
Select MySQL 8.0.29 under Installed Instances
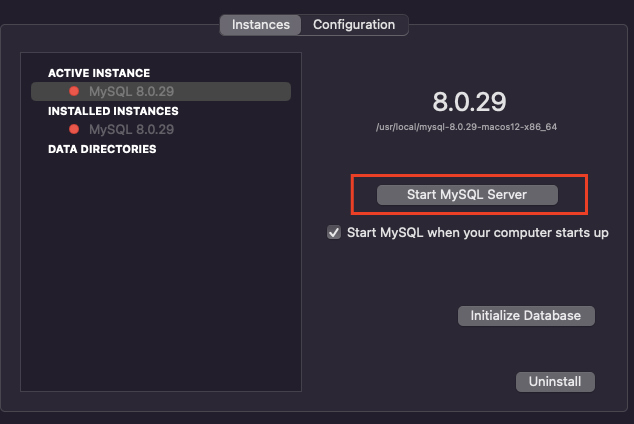161,129
